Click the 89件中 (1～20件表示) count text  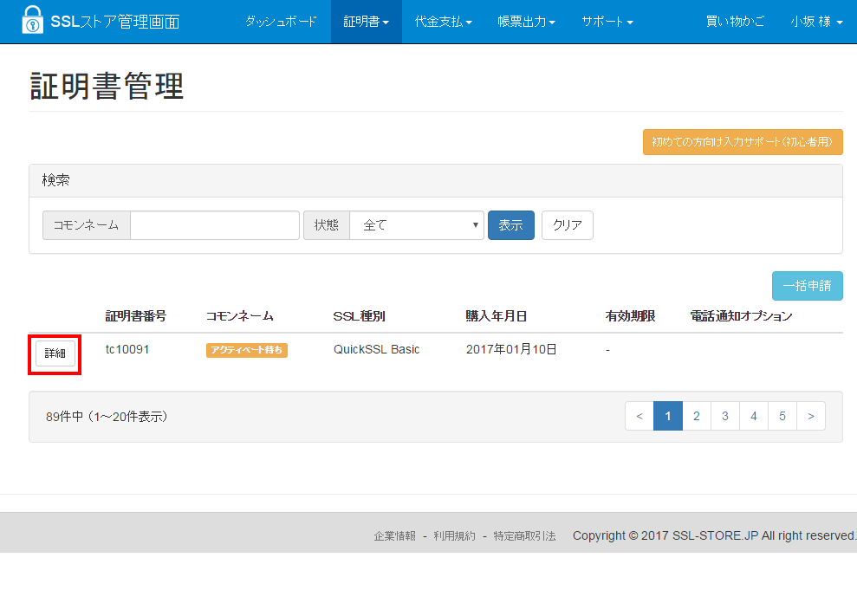[x=107, y=417]
